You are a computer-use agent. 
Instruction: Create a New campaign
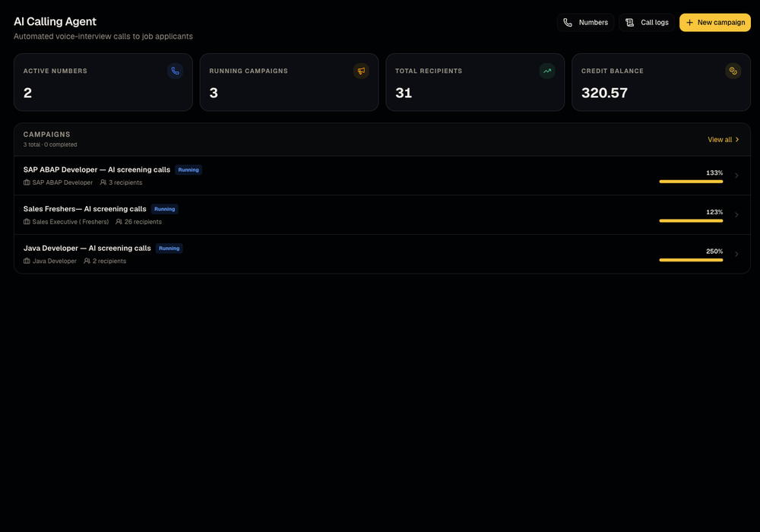click(715, 22)
